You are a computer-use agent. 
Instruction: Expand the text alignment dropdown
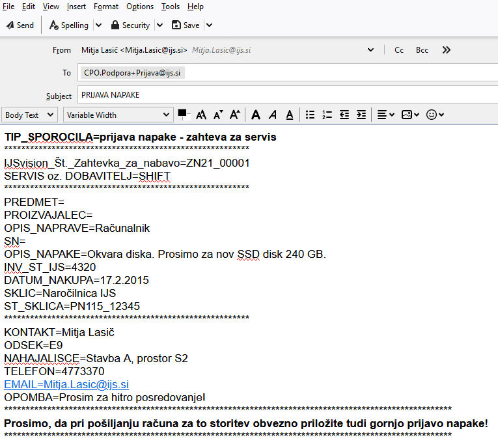385,115
